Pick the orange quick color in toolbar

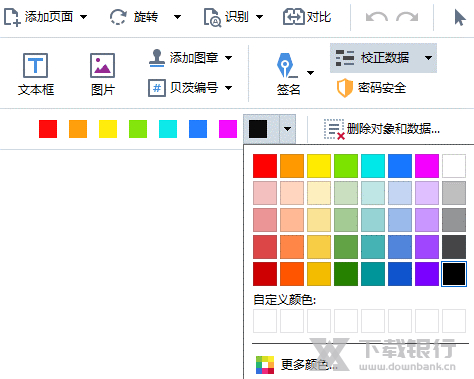click(78, 129)
